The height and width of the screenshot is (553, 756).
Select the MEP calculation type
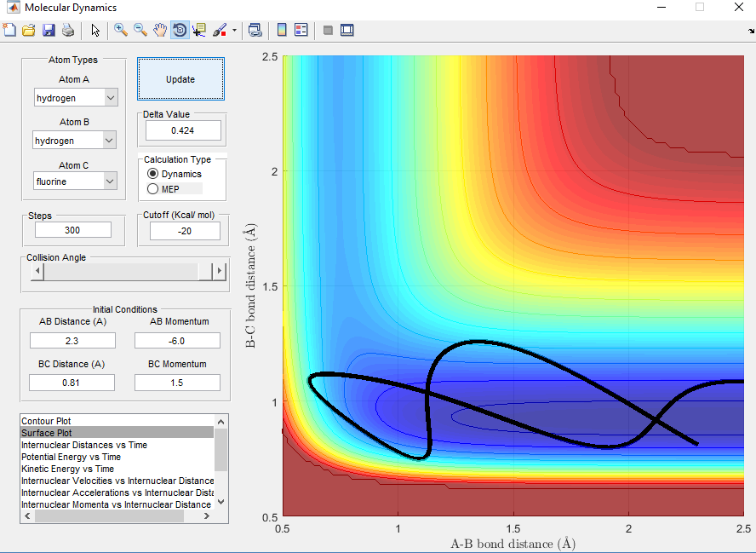[153, 188]
